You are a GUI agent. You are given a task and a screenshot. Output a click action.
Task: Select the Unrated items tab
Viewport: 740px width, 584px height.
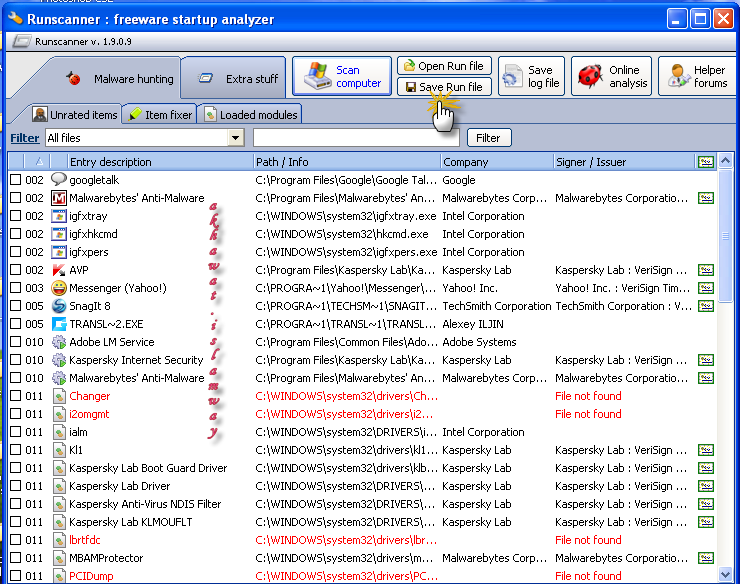pyautogui.click(x=75, y=115)
